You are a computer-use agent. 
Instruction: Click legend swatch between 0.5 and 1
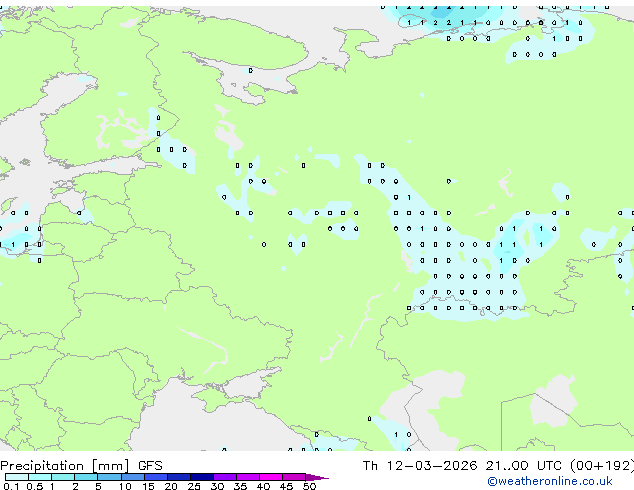[x=40, y=477]
